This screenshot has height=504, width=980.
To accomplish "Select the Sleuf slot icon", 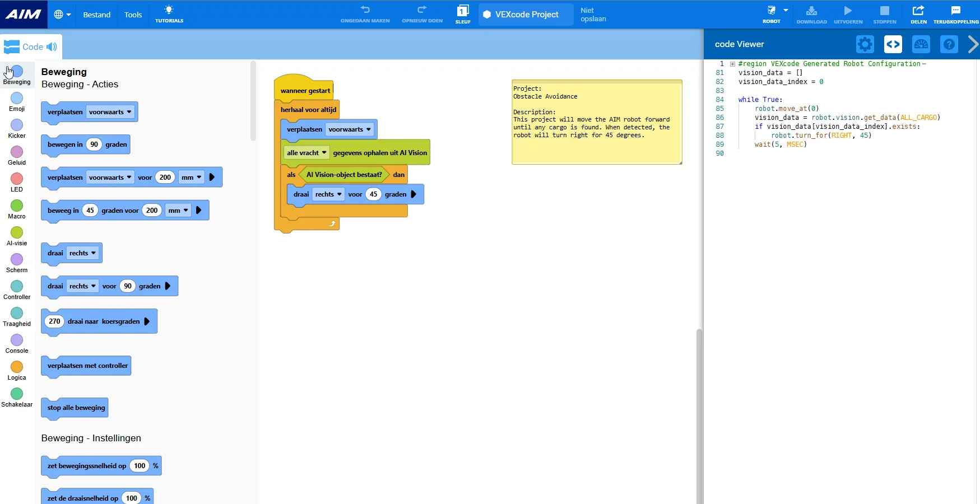I will [463, 14].
